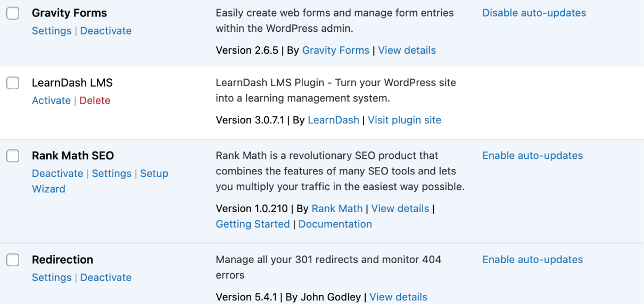Open Rank Math Getting Started link
The width and height of the screenshot is (644, 304).
point(252,224)
